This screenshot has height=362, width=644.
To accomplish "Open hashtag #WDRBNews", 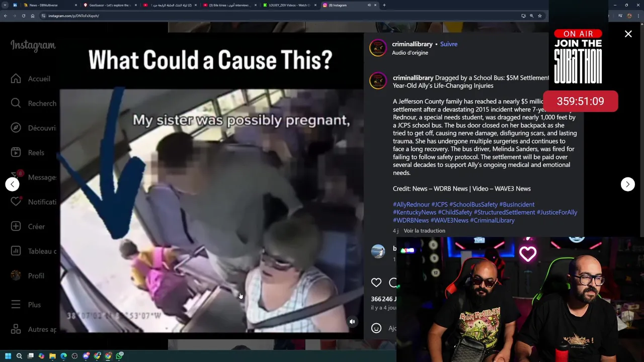I will [411, 221].
